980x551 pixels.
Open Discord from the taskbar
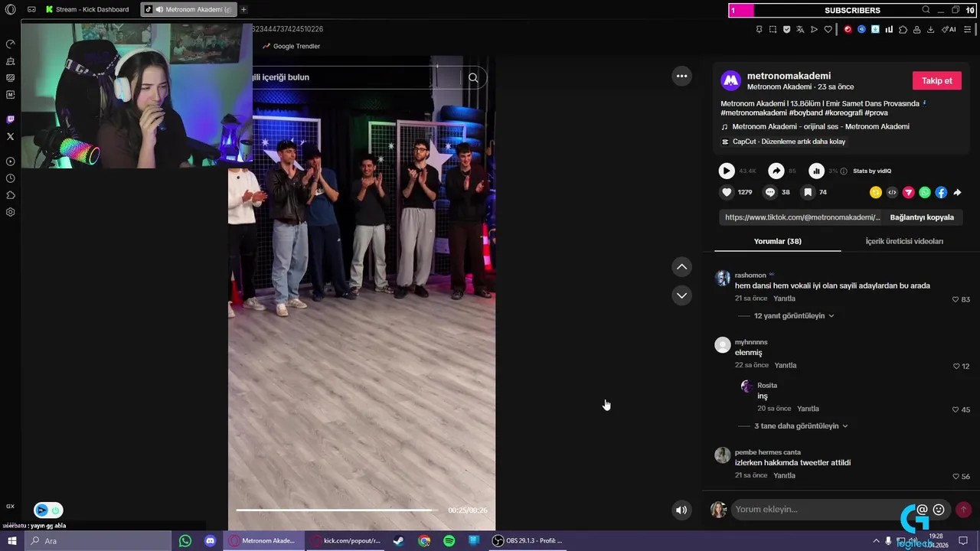[210, 541]
